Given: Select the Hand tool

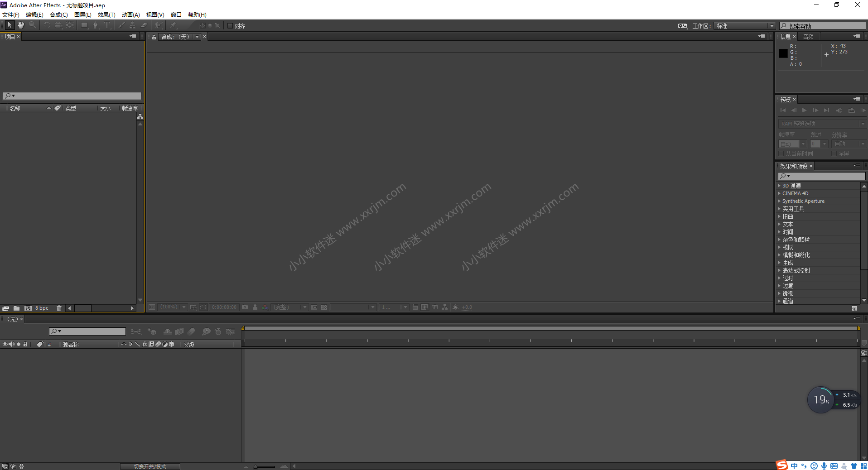Looking at the screenshot, I should pos(21,25).
